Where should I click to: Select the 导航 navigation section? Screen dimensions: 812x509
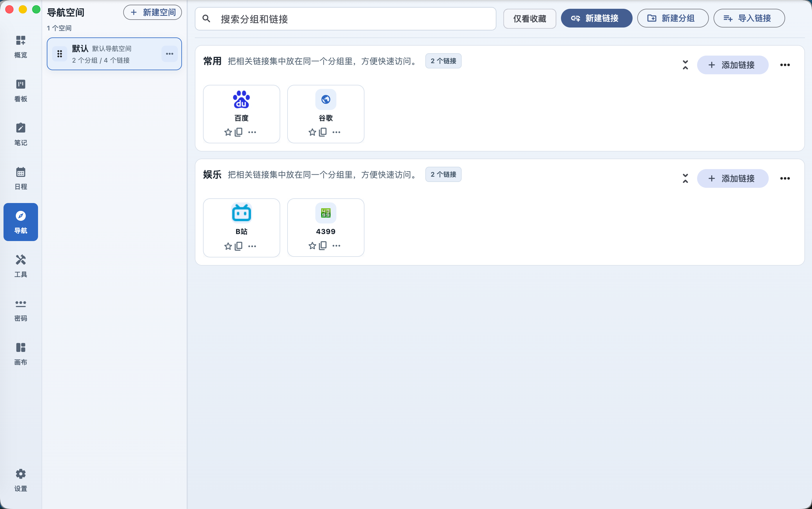click(x=20, y=222)
